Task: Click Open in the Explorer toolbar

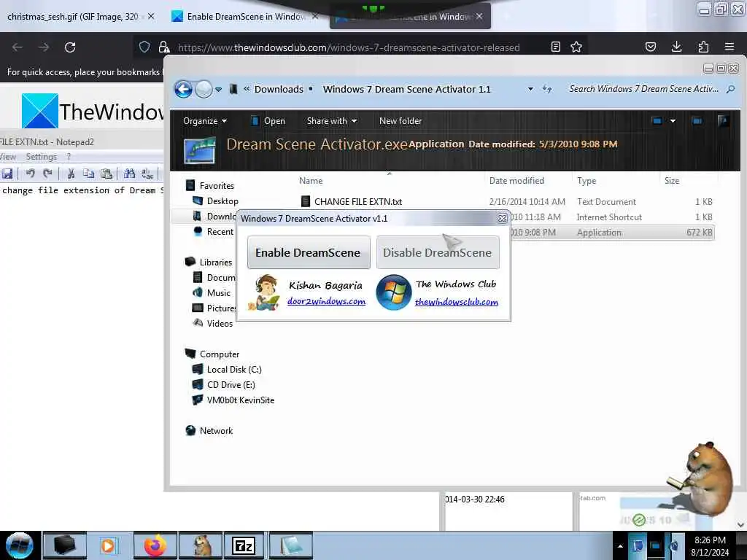Action: [x=268, y=121]
